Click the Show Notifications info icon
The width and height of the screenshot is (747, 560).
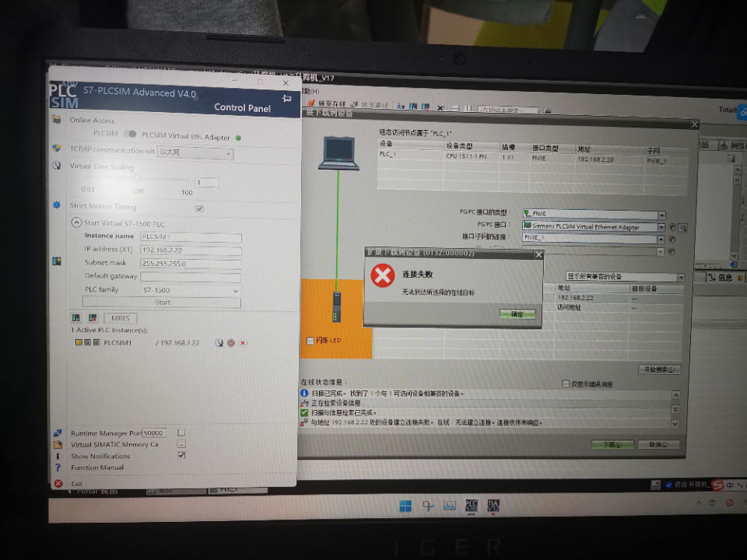(58, 456)
